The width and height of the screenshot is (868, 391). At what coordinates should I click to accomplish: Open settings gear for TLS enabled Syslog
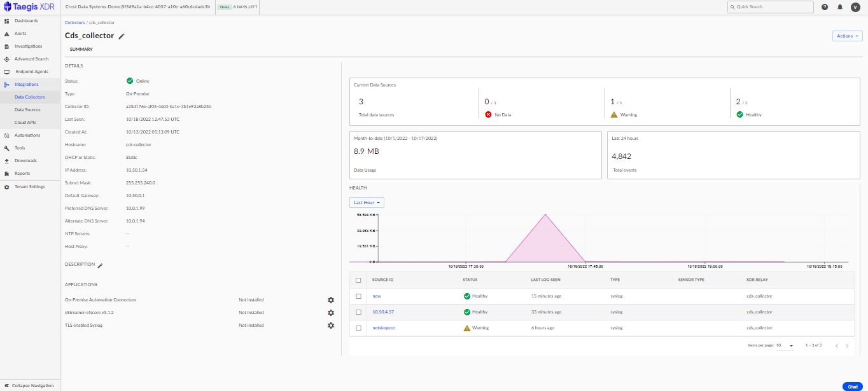click(x=331, y=325)
